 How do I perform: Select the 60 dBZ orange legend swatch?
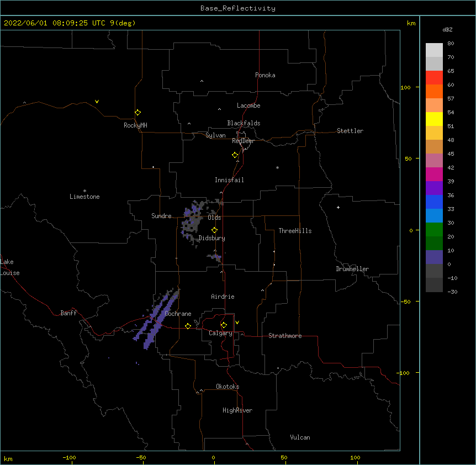[x=434, y=91]
